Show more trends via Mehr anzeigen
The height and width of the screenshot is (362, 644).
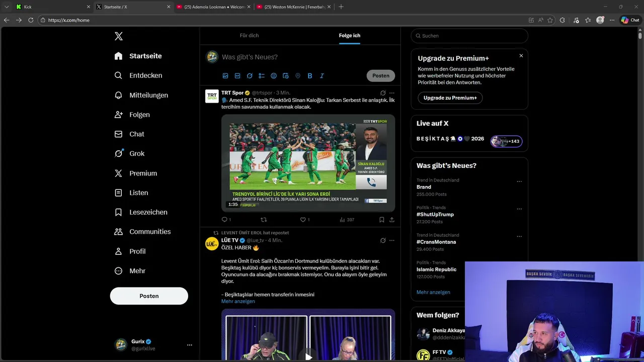(433, 292)
